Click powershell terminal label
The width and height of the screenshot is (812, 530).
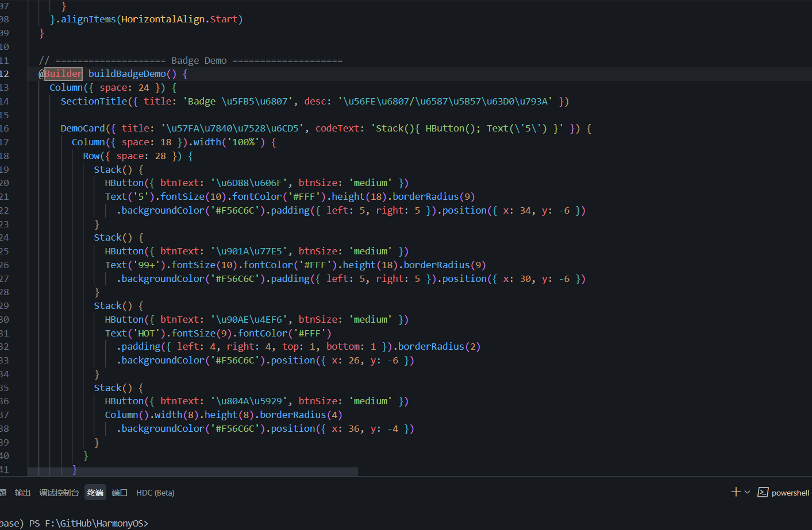[790, 493]
